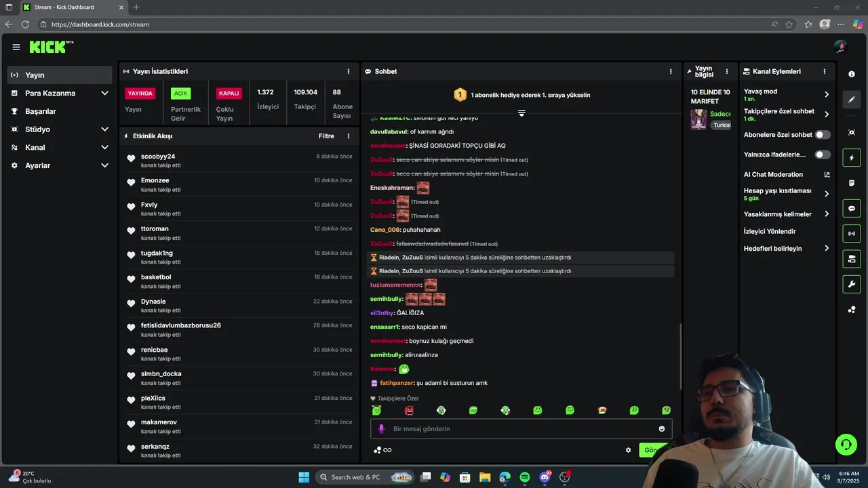Click the microphone icon in message box
The image size is (868, 488).
click(x=381, y=428)
